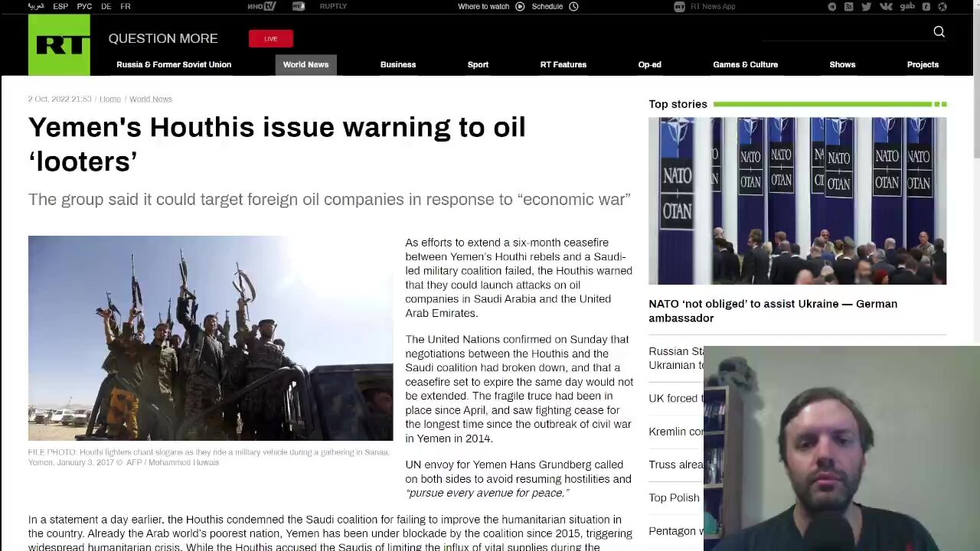The image size is (980, 551).
Task: Open the ИНОТВ logo link
Action: click(262, 6)
